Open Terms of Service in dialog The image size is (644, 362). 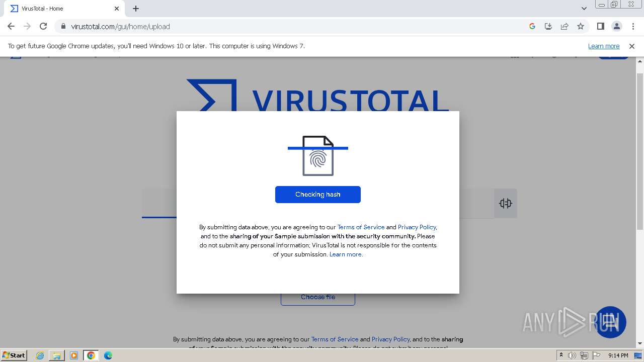(361, 227)
